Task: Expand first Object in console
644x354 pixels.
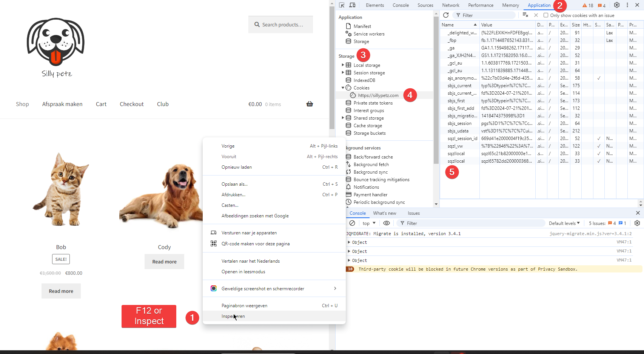Action: [349, 242]
